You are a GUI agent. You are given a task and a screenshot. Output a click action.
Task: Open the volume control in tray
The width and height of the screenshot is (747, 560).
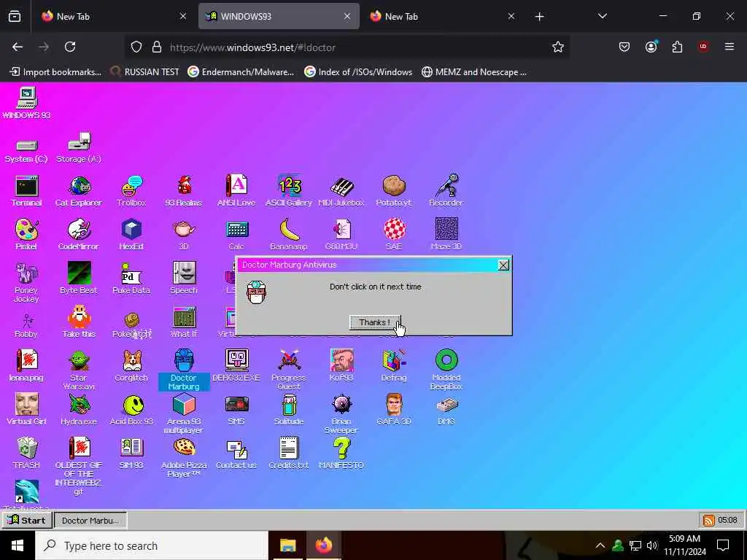[x=652, y=545]
